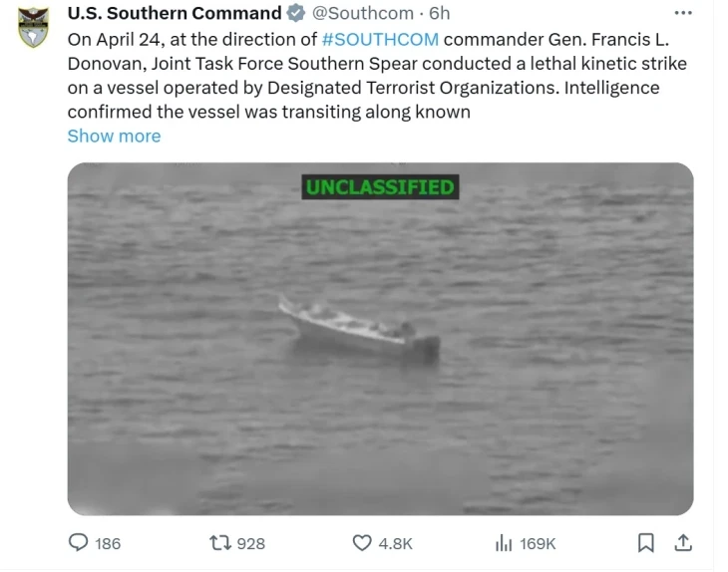Open the post via the 6h timestamp
728x572 pixels.
[440, 14]
